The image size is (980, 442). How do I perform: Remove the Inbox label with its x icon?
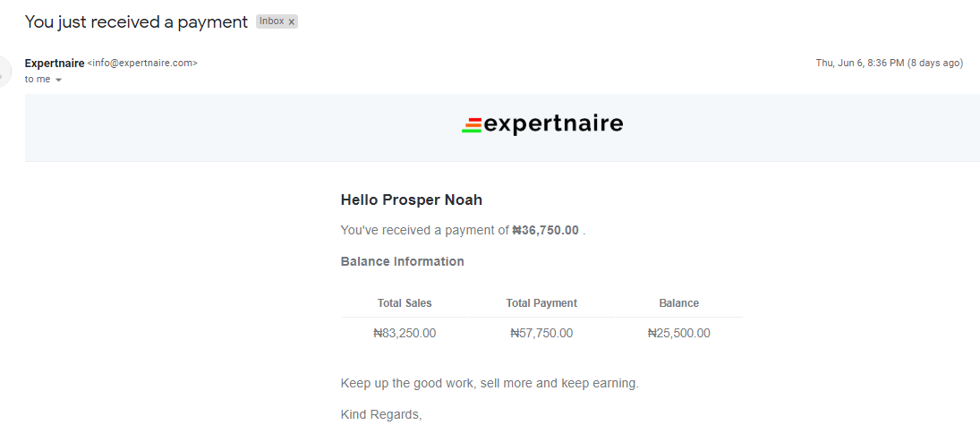(x=291, y=21)
